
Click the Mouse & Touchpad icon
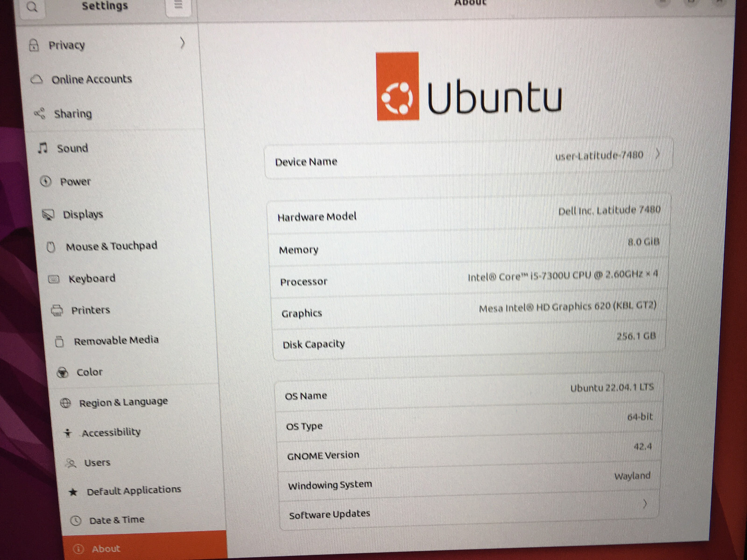coord(51,247)
